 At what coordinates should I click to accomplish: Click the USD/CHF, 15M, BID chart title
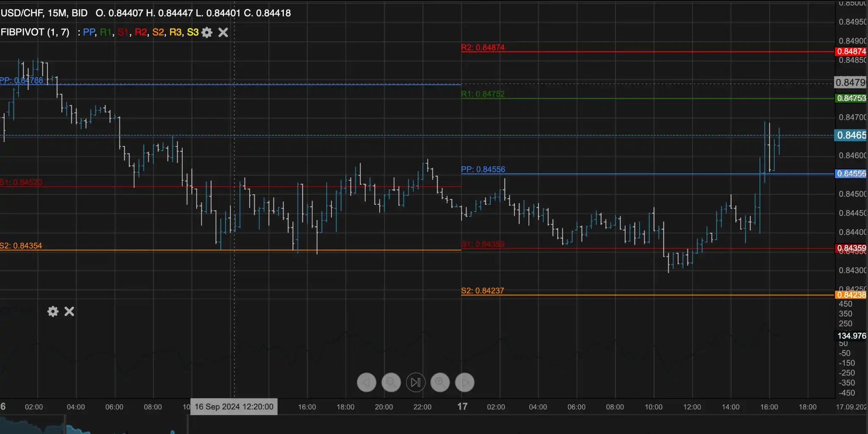coord(44,13)
